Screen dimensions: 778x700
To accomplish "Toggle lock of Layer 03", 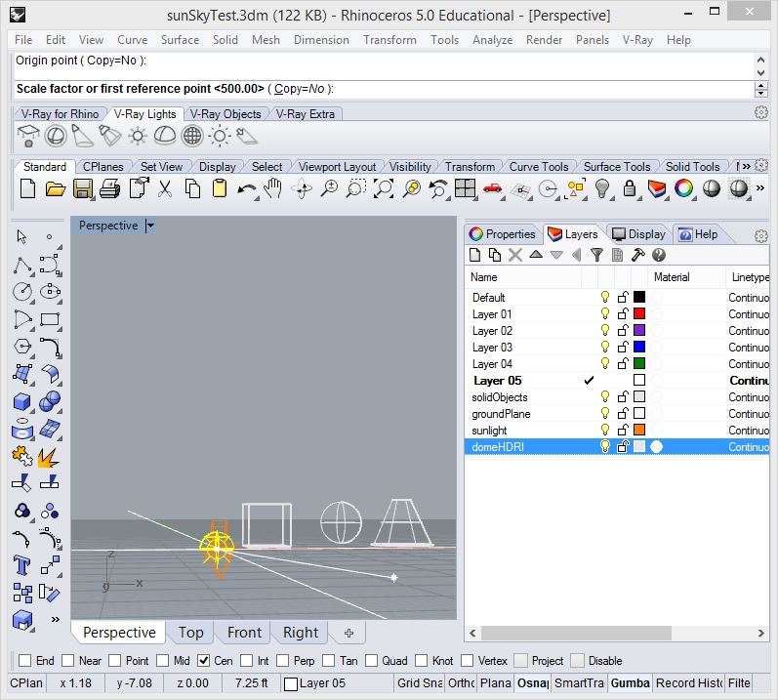I will [623, 347].
